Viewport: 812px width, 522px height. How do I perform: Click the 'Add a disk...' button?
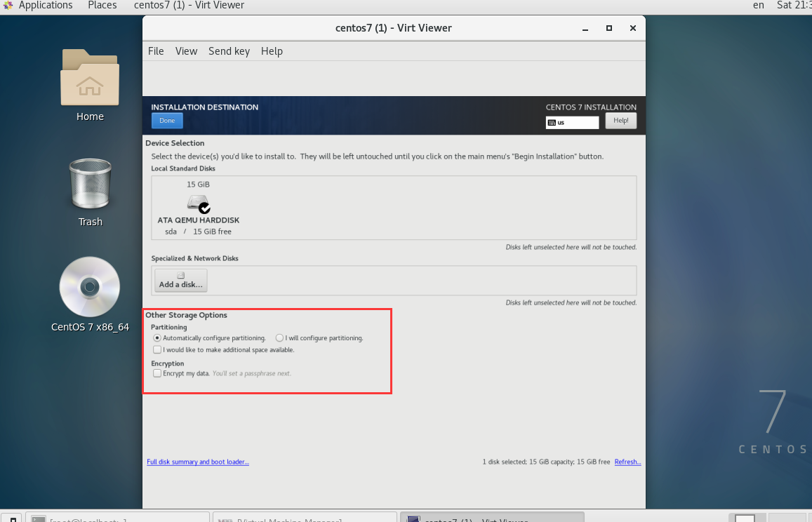tap(181, 280)
